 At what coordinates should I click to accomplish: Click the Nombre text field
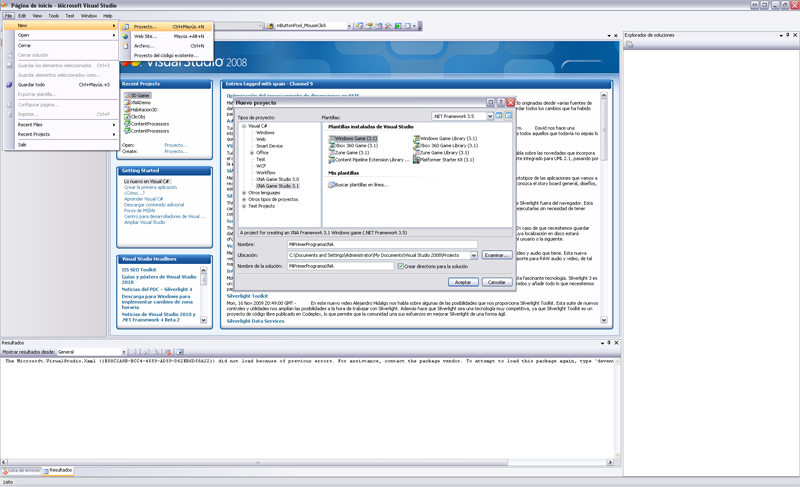(382, 244)
